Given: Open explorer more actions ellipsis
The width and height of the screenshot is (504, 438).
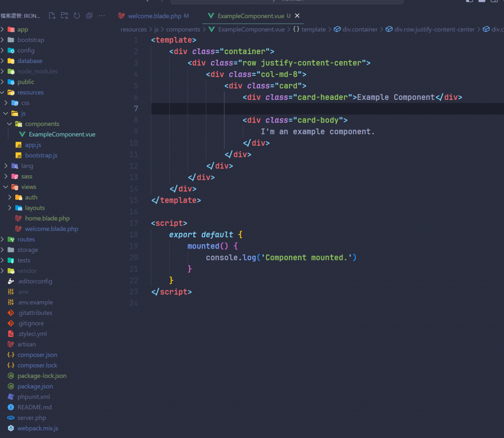Looking at the screenshot, I should click(x=101, y=15).
